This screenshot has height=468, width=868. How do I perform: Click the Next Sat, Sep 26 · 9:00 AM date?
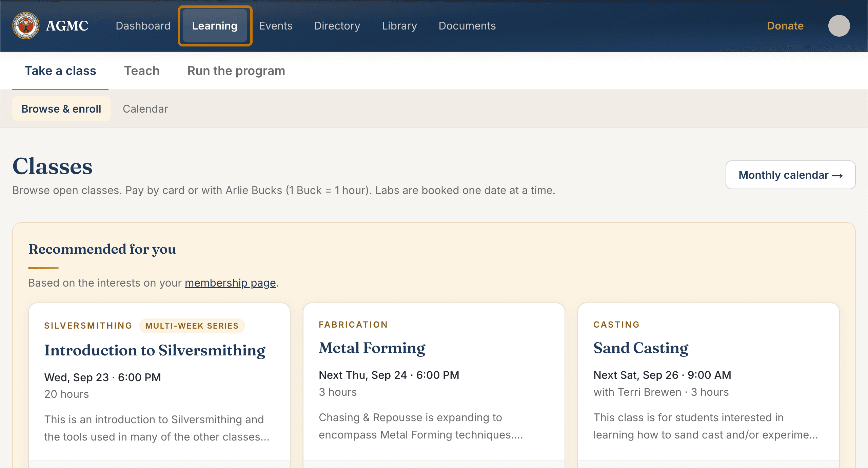pyautogui.click(x=662, y=375)
